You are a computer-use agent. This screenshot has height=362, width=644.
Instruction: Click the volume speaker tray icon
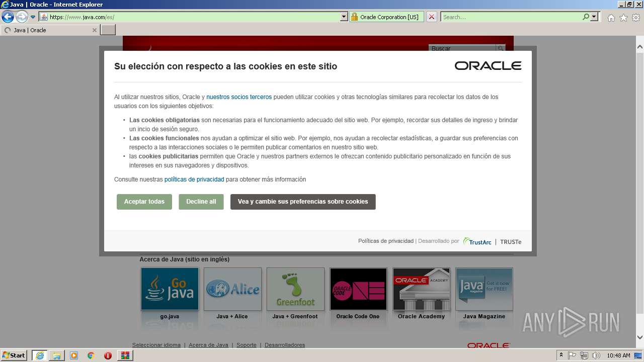click(596, 355)
